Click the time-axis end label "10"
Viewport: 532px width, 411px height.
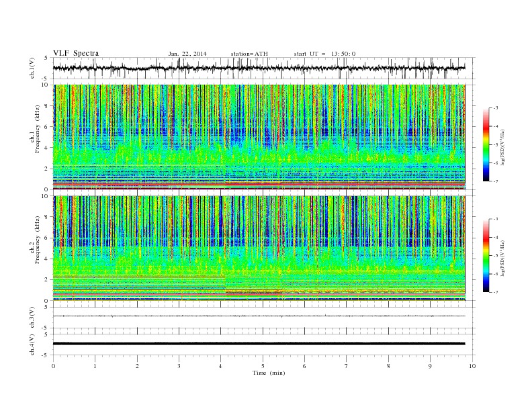pyautogui.click(x=472, y=366)
